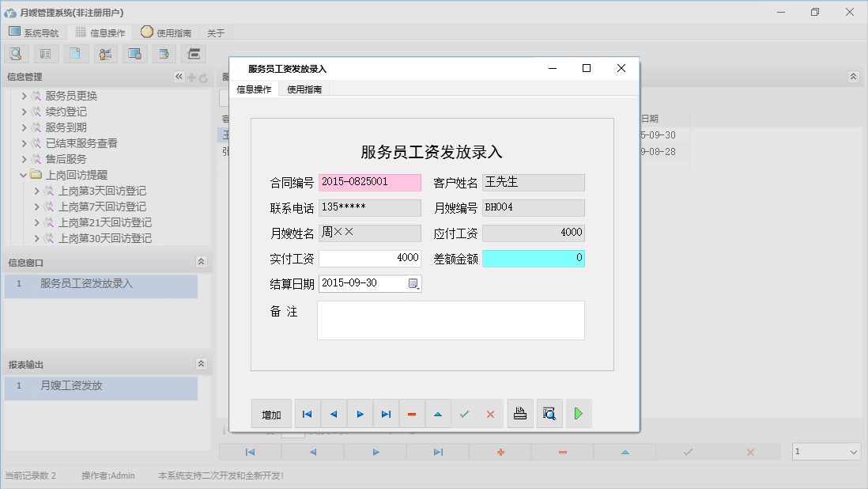The image size is (868, 489).
Task: Click the green execute arrow icon
Action: 579,413
